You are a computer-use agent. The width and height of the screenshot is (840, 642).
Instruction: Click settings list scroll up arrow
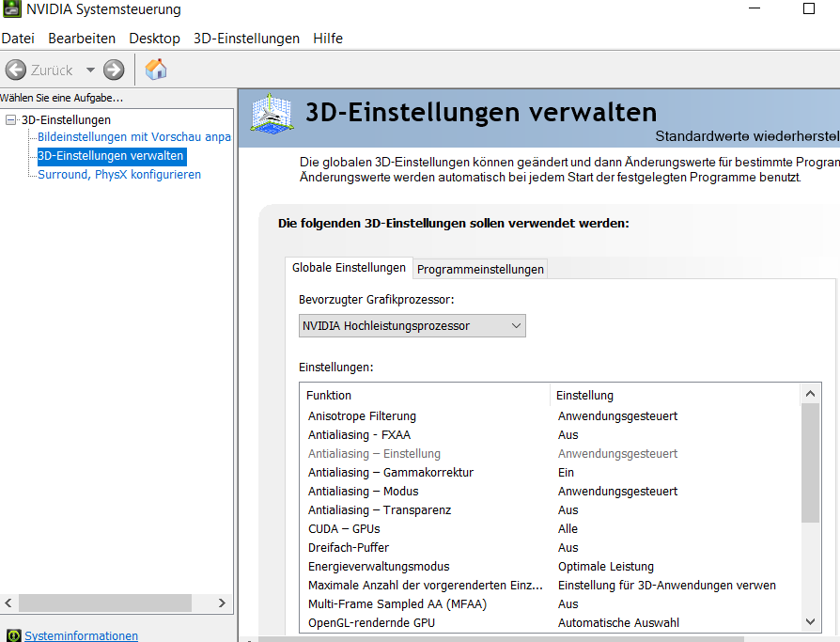point(810,394)
